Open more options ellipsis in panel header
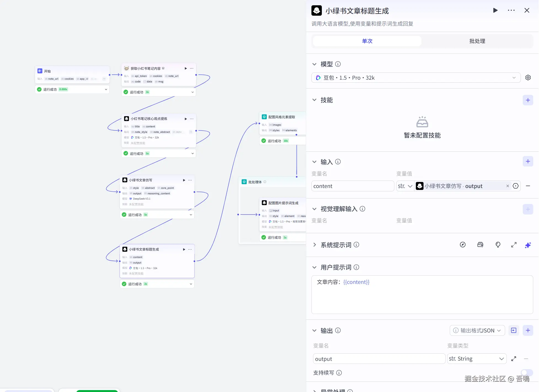Viewport: 539px width, 392px height. pos(511,10)
